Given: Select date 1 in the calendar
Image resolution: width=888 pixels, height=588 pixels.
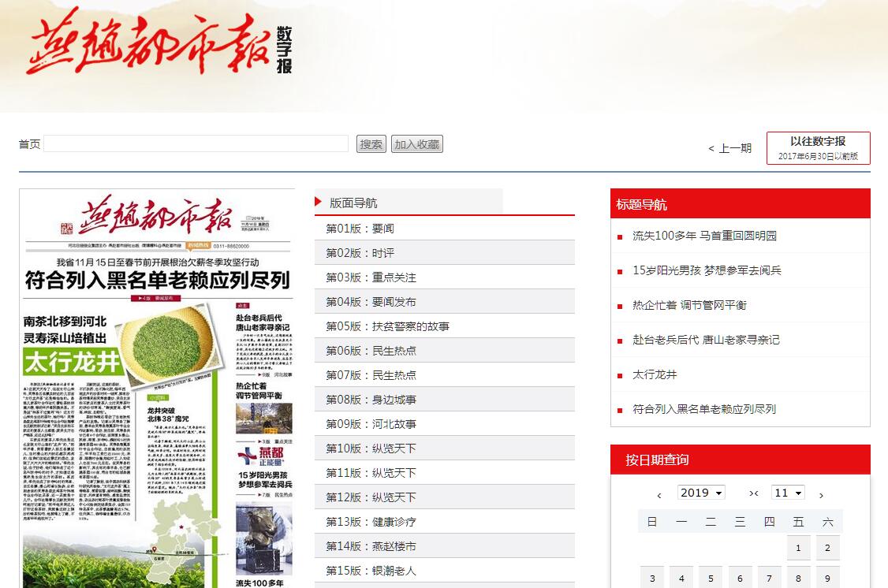Looking at the screenshot, I should [798, 548].
